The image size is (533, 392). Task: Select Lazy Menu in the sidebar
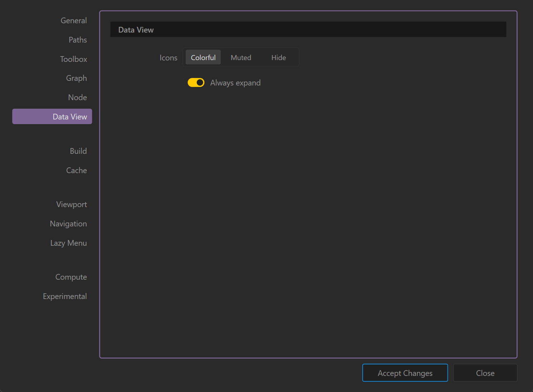coord(68,243)
